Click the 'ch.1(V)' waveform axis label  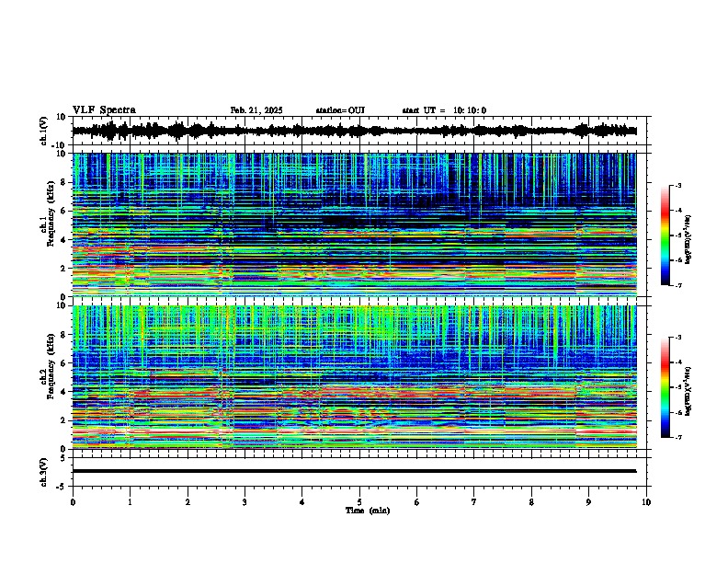pyautogui.click(x=43, y=131)
